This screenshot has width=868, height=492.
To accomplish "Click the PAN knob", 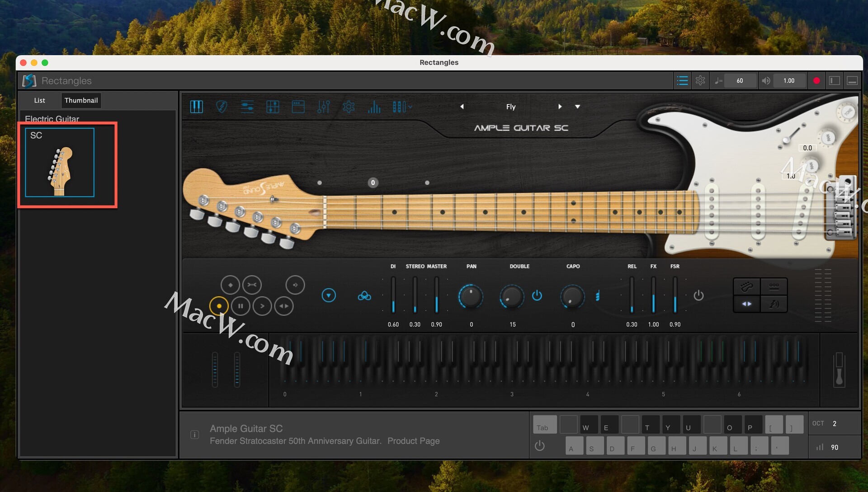I will point(471,296).
